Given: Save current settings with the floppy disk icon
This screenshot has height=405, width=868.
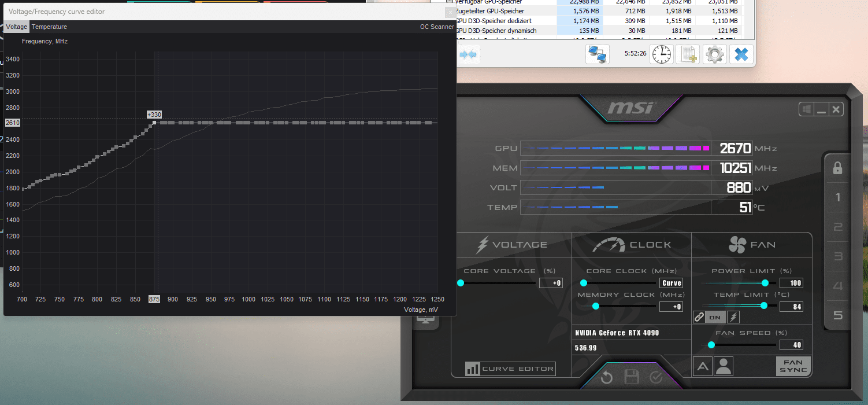Looking at the screenshot, I should (x=631, y=378).
